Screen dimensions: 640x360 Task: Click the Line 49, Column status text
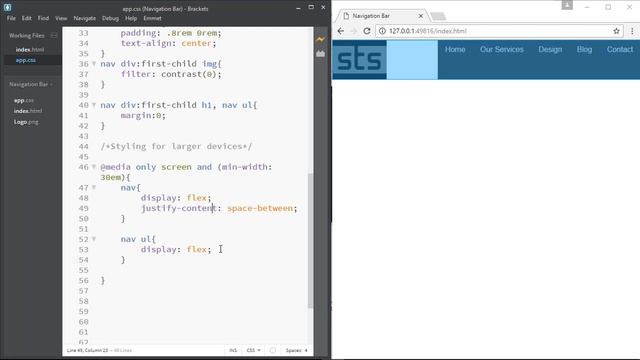(x=88, y=350)
